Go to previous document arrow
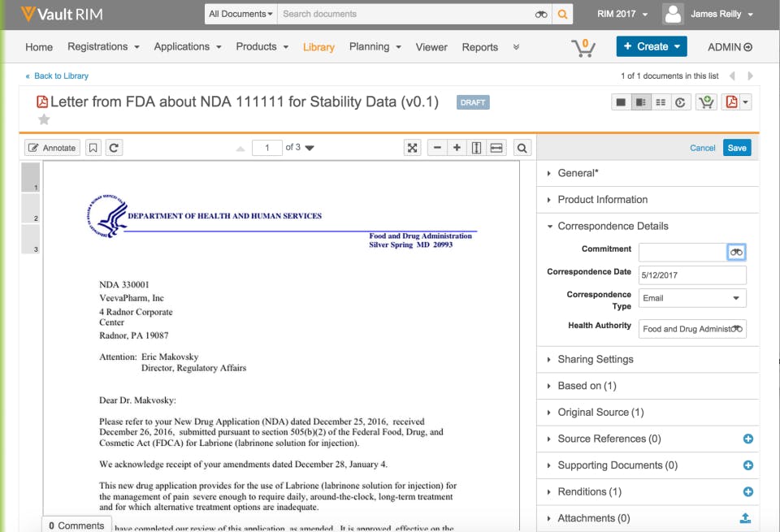The height and width of the screenshot is (532, 780). [732, 76]
